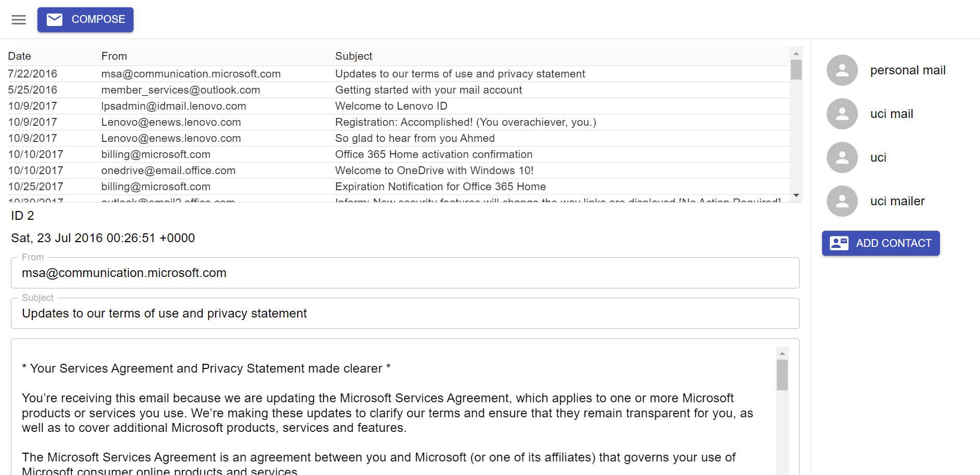Open contact labeled uci mailer

click(897, 201)
